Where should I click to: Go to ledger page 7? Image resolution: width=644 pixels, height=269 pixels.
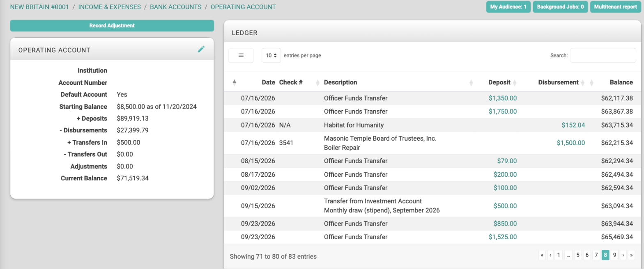coord(596,255)
